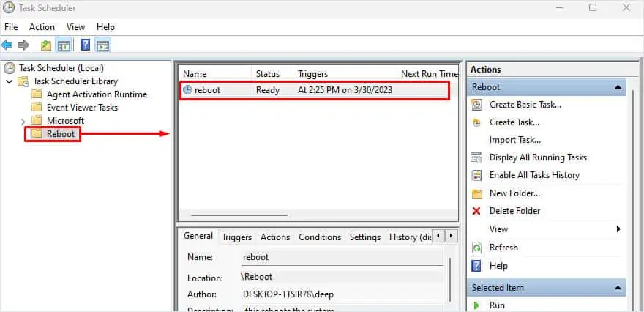The height and width of the screenshot is (312, 644).
Task: Collapse the Selected Item section
Action: point(618,288)
